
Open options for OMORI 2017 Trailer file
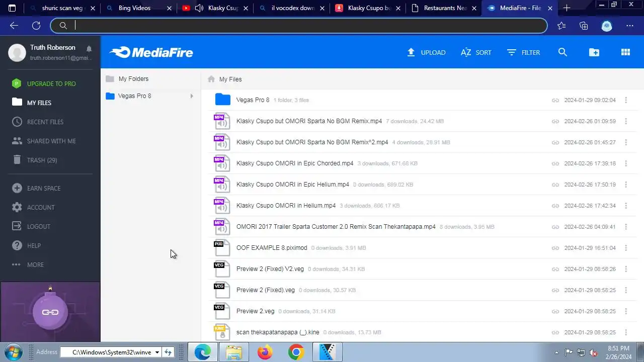point(626,227)
